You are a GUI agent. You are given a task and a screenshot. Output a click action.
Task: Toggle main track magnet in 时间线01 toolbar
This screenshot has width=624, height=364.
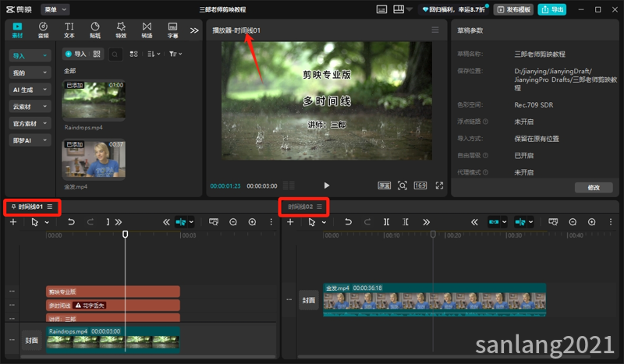point(181,222)
